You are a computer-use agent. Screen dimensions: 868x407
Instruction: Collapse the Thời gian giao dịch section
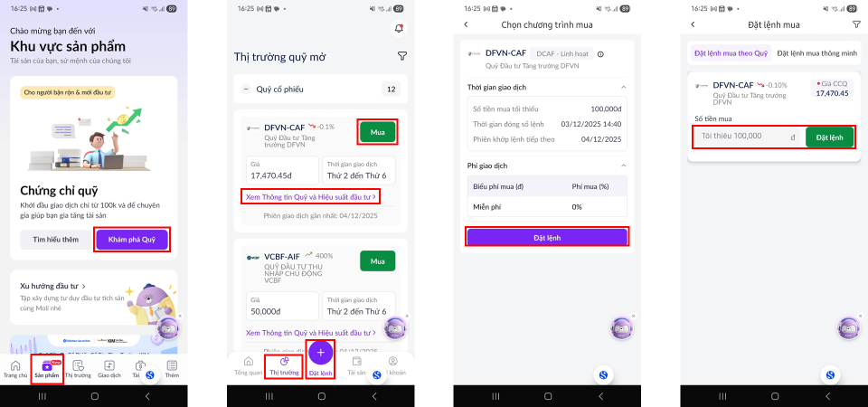click(x=623, y=88)
